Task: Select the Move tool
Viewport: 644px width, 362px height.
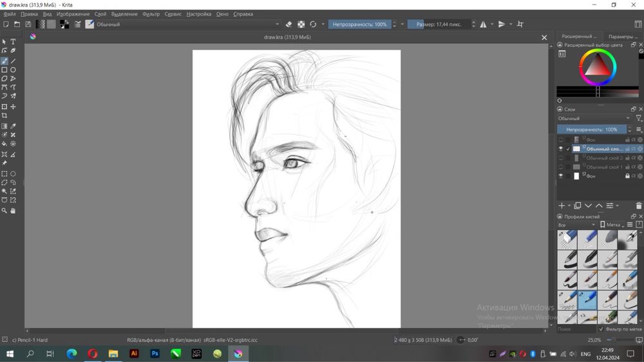Action: coord(13,107)
